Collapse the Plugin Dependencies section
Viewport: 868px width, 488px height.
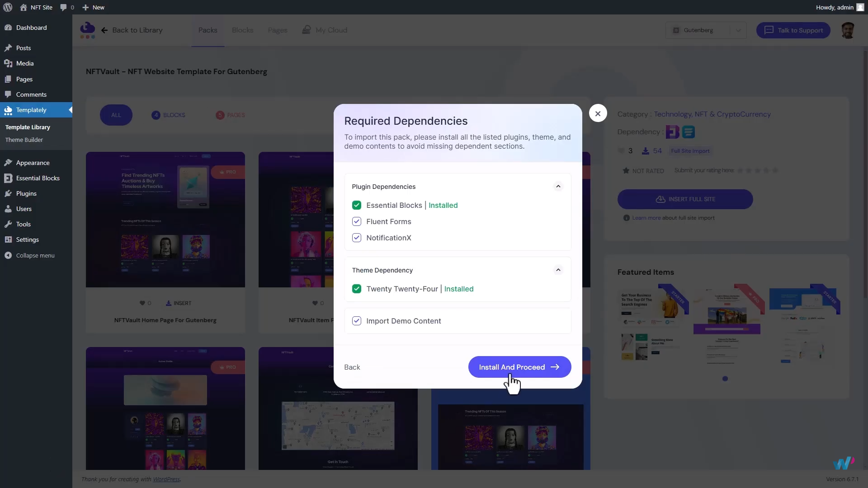pyautogui.click(x=558, y=186)
